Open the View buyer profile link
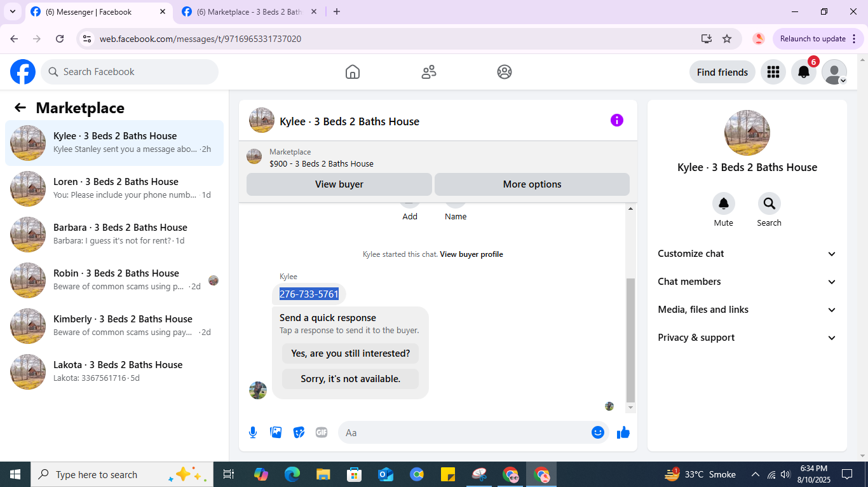868x487 pixels. pyautogui.click(x=471, y=254)
